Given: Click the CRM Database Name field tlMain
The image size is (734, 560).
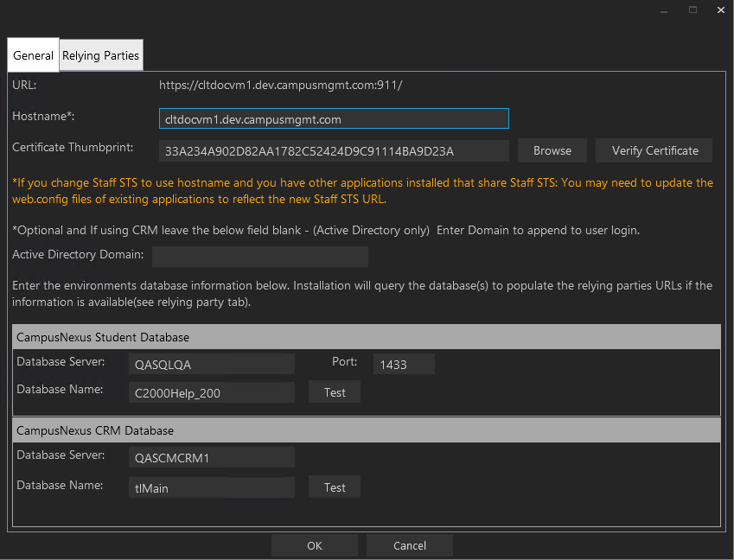Looking at the screenshot, I should point(211,487).
